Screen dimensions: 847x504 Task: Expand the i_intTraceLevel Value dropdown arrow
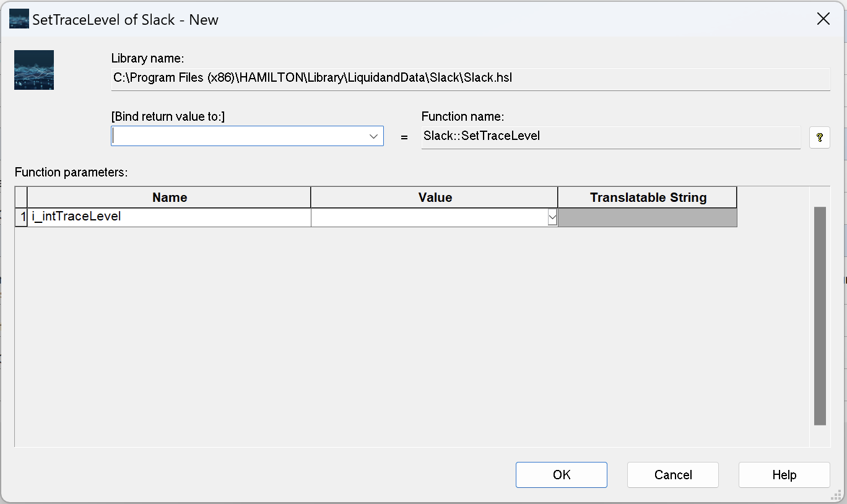click(x=552, y=217)
